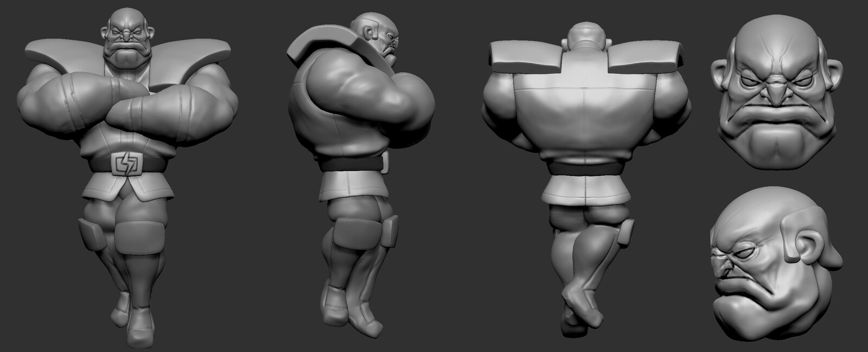Select the three-quarter head close-up
Screen dimensions: 868x352
776,264
